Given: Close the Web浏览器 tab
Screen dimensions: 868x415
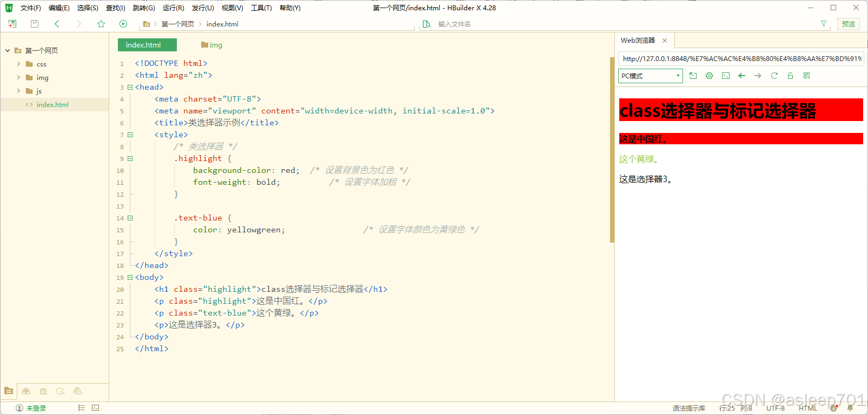Looking at the screenshot, I should [x=665, y=41].
